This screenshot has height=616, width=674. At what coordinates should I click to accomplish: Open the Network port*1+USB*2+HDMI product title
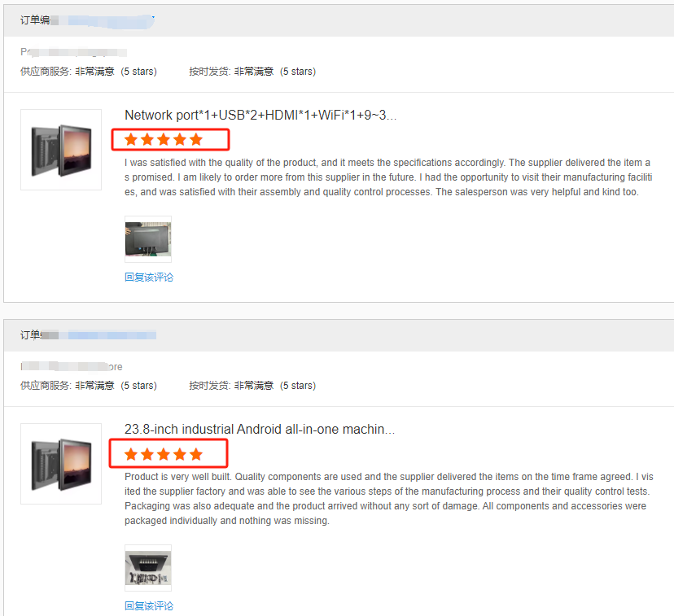pyautogui.click(x=260, y=115)
